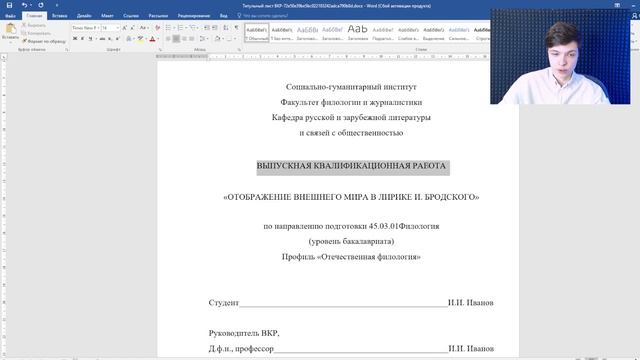Image resolution: width=640 pixels, height=360 pixels.
Task: Click Вырезать (Cut) in the clipboard group
Action: [33, 25]
